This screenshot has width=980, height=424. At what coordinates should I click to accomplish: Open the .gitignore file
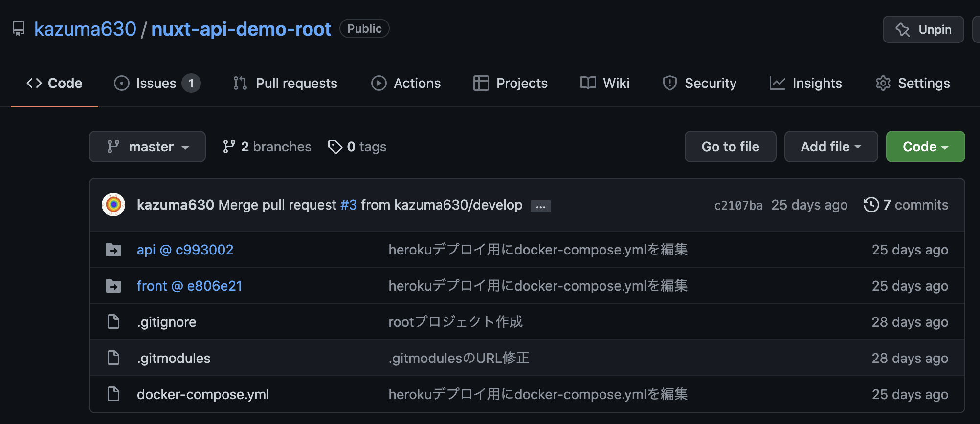[x=167, y=322]
